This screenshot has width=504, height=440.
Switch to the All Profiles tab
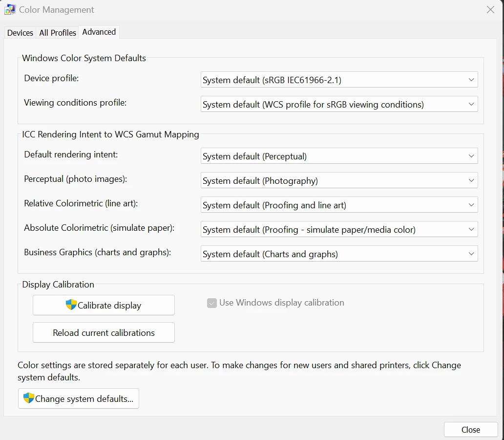point(58,33)
